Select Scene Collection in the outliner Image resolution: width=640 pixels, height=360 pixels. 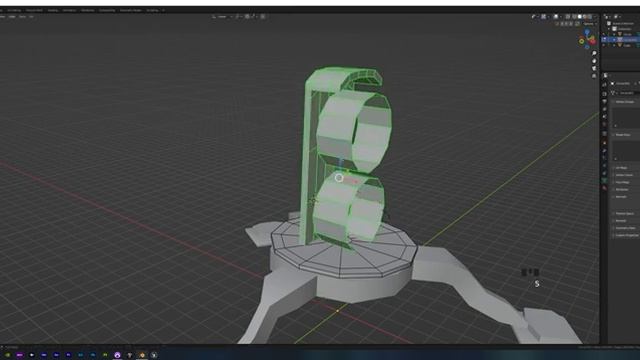click(623, 24)
